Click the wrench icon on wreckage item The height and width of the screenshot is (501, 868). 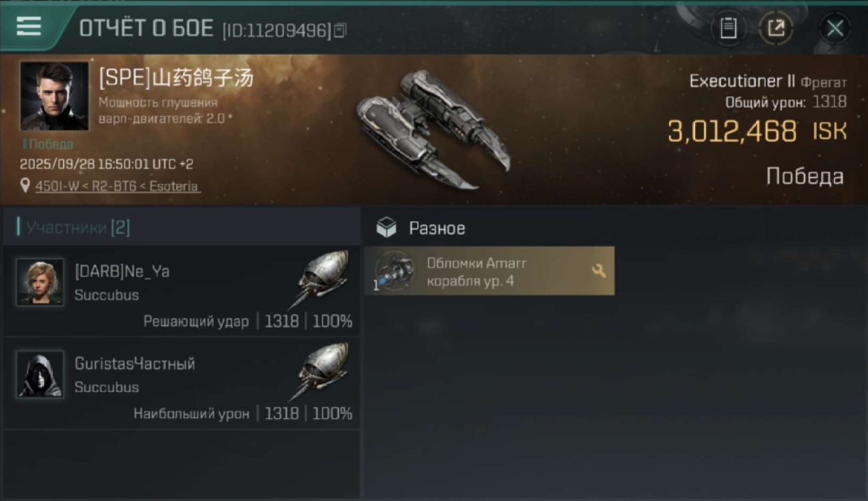[x=599, y=271]
